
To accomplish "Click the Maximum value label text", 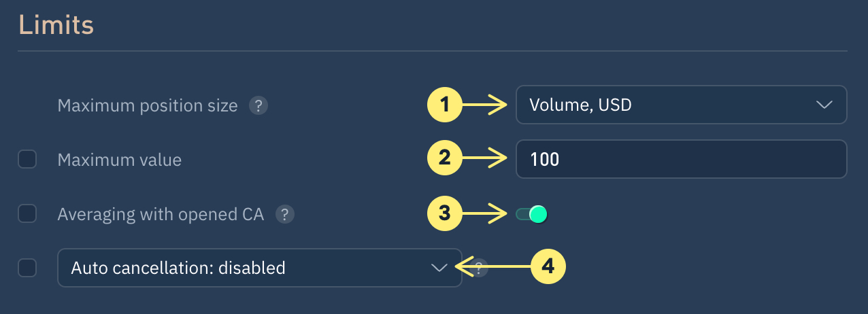I will click(x=120, y=160).
